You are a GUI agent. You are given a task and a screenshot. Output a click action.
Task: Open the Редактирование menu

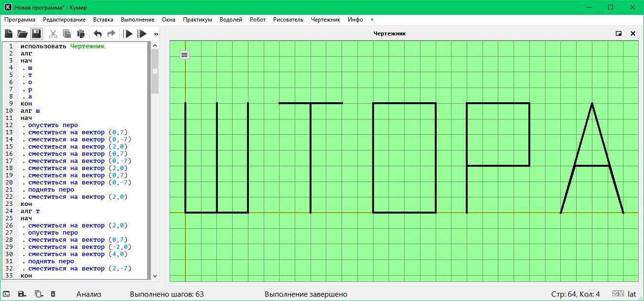click(x=64, y=20)
